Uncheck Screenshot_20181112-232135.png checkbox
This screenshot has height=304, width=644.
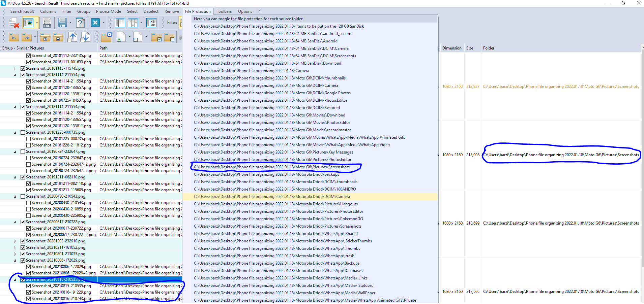point(29,56)
